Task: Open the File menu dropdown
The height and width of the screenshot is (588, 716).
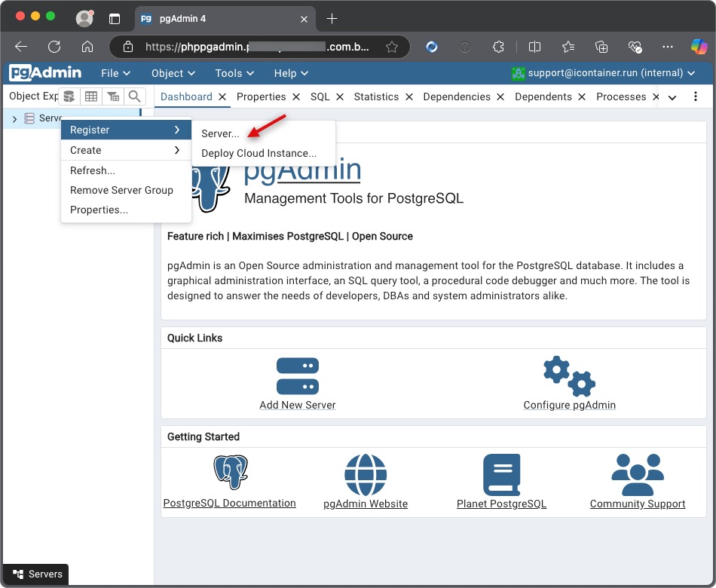Action: [x=116, y=73]
